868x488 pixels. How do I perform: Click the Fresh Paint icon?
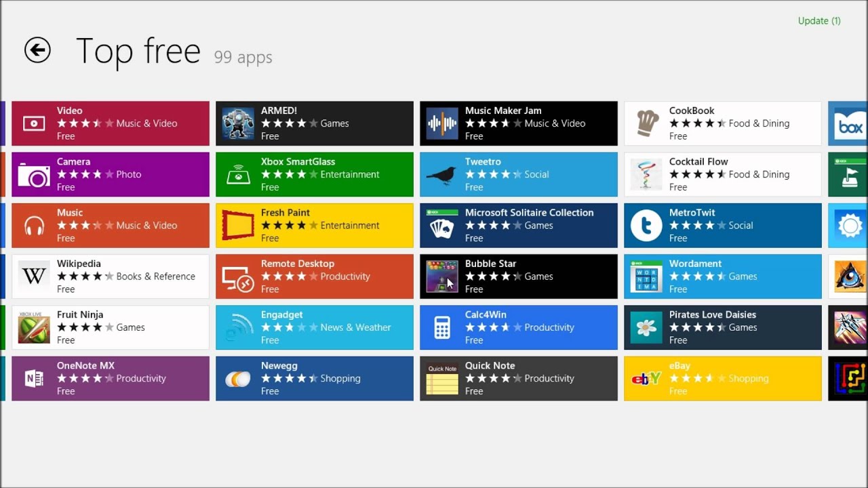(238, 226)
